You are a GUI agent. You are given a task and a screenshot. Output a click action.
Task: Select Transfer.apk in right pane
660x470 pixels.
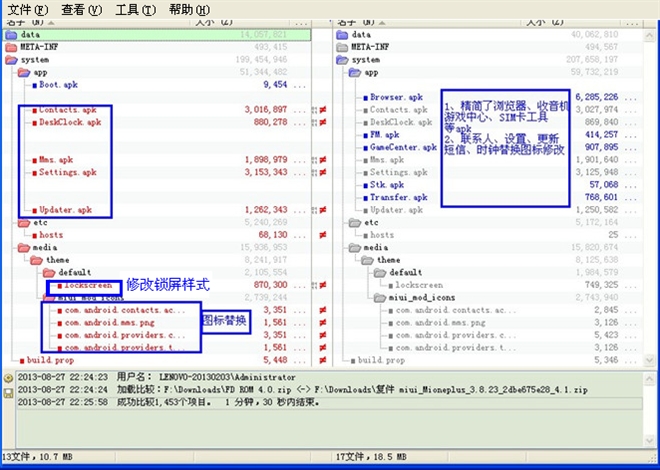pyautogui.click(x=399, y=197)
